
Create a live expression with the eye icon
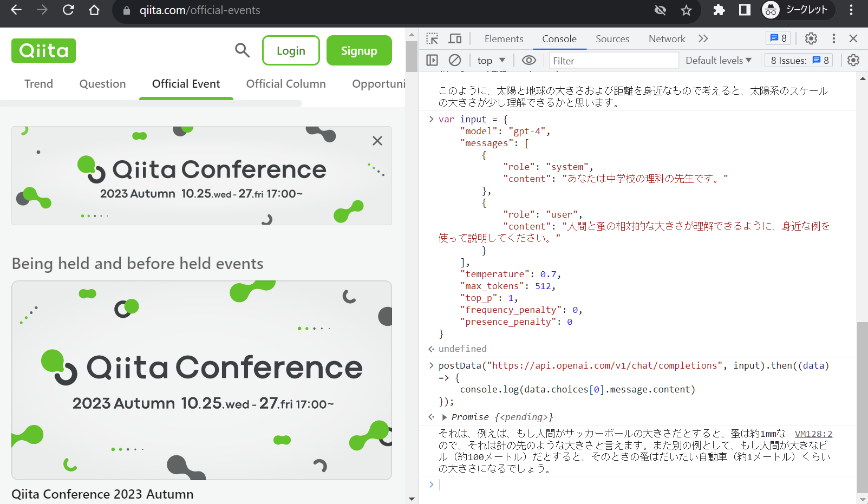[x=529, y=60]
